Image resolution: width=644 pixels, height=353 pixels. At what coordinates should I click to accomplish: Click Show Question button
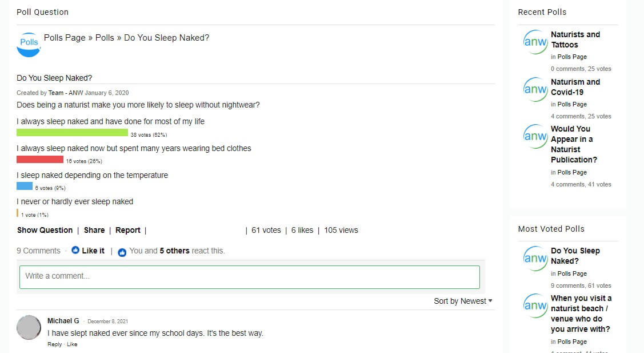(x=45, y=231)
